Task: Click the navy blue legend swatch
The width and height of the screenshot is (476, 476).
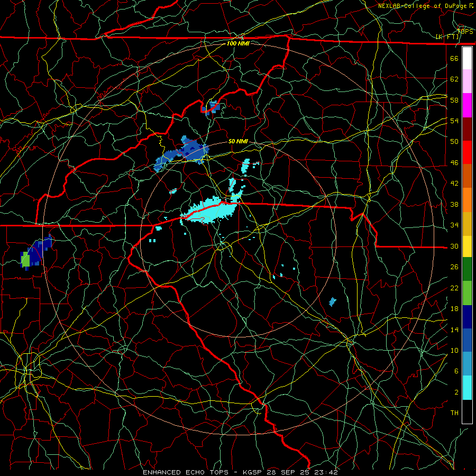Action: 467,316
